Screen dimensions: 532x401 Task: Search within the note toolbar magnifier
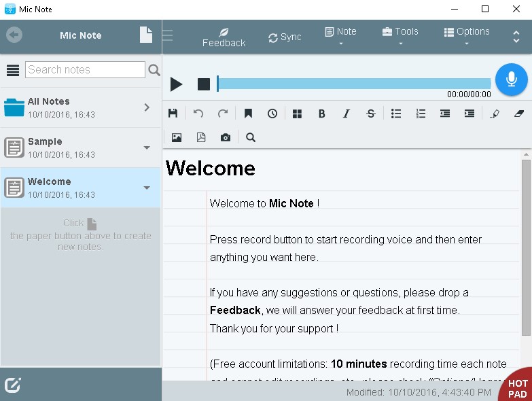point(251,137)
